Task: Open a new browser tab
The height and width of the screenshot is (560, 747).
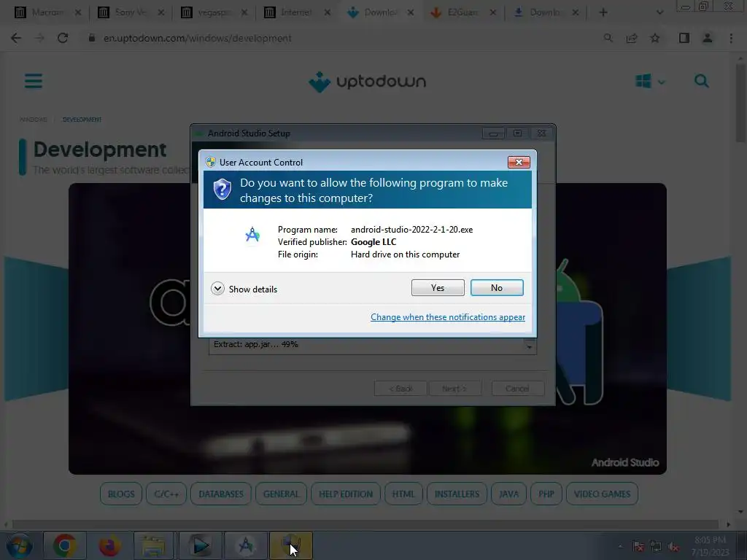Action: coord(603,12)
